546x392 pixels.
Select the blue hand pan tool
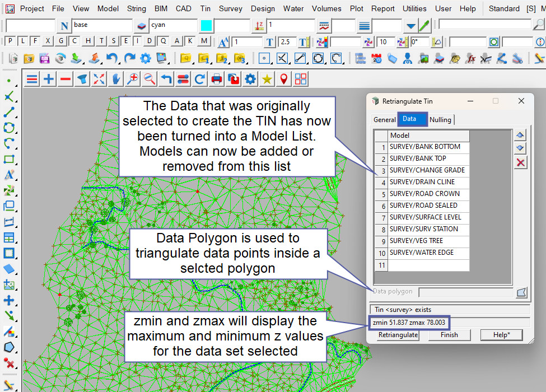click(x=116, y=79)
